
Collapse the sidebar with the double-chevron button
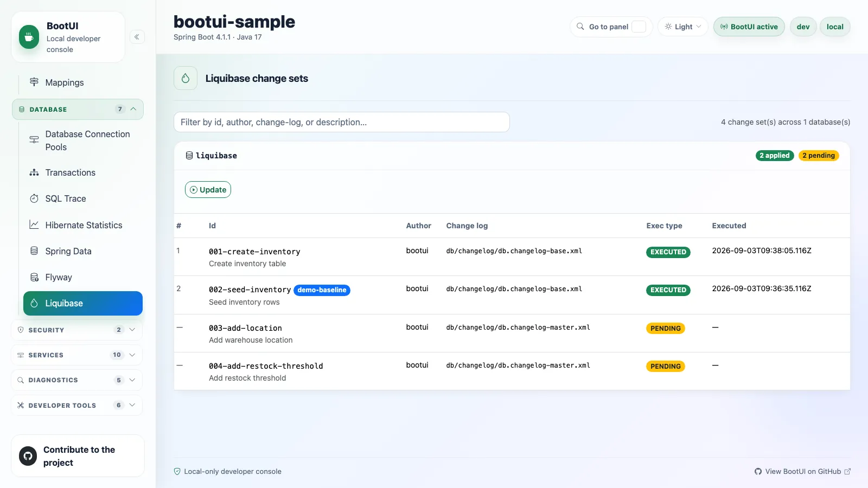click(x=137, y=37)
